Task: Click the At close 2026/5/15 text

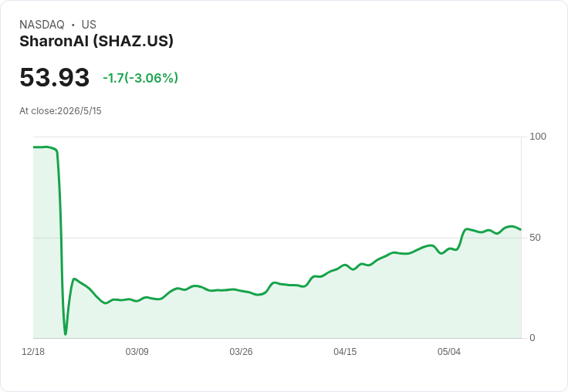Action: pos(60,111)
